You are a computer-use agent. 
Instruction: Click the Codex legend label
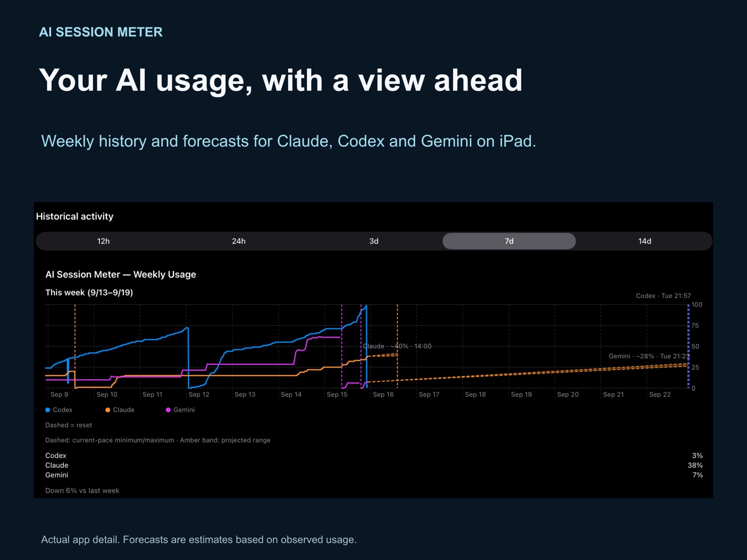pos(62,410)
